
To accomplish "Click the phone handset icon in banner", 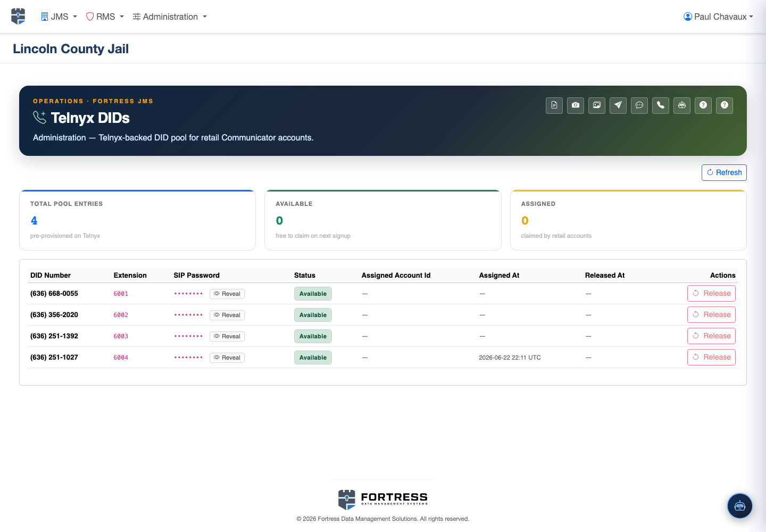I will click(x=661, y=105).
